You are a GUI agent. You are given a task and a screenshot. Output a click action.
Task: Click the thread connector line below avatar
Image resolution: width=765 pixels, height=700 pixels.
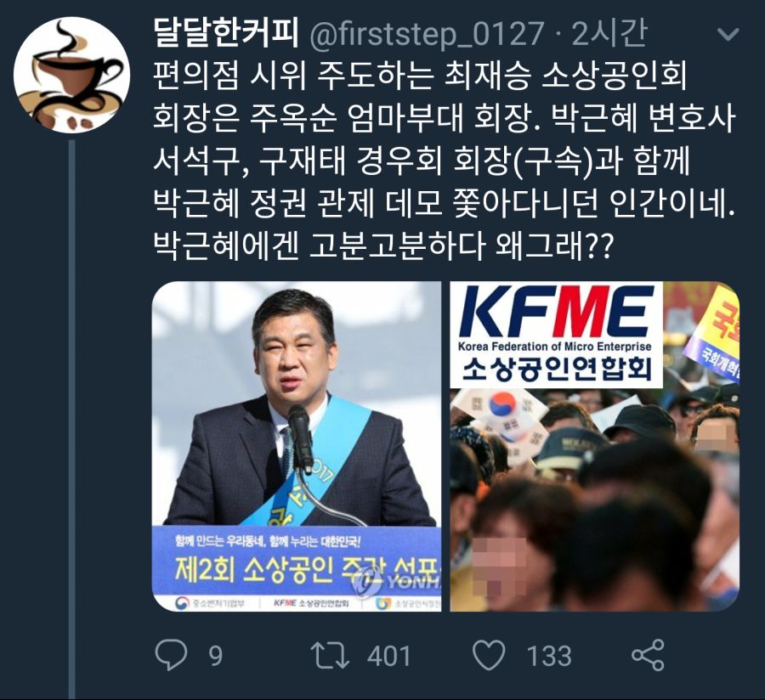(71, 419)
